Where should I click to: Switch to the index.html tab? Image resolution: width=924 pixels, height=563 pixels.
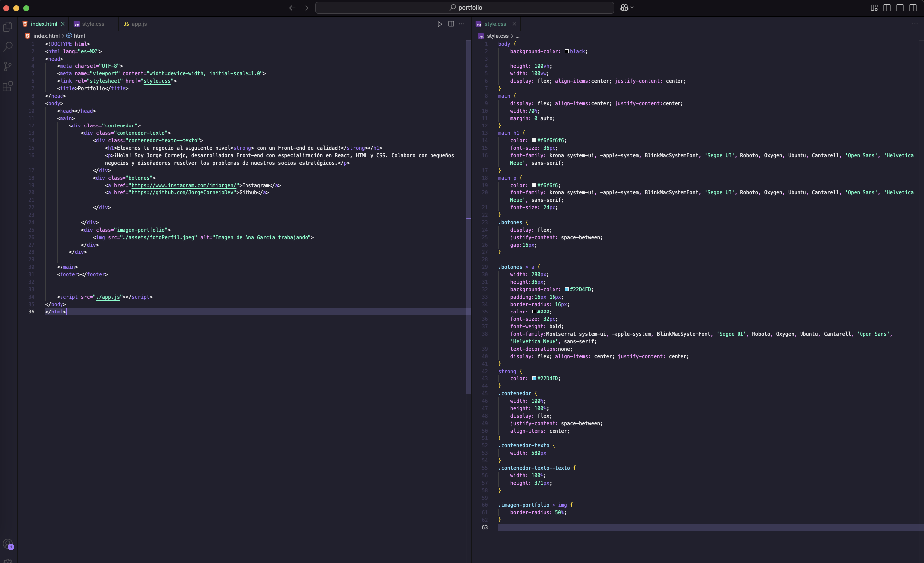44,24
